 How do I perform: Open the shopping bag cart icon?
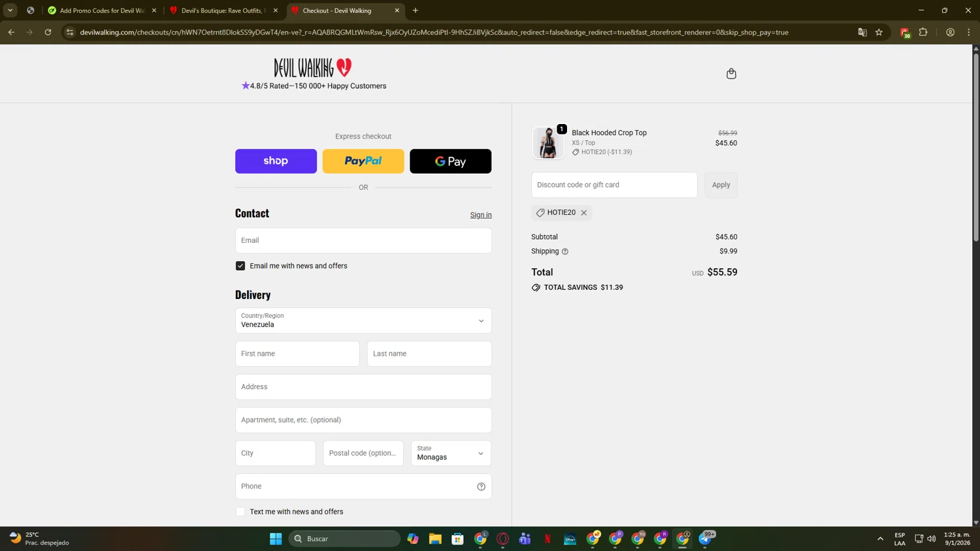tap(731, 74)
